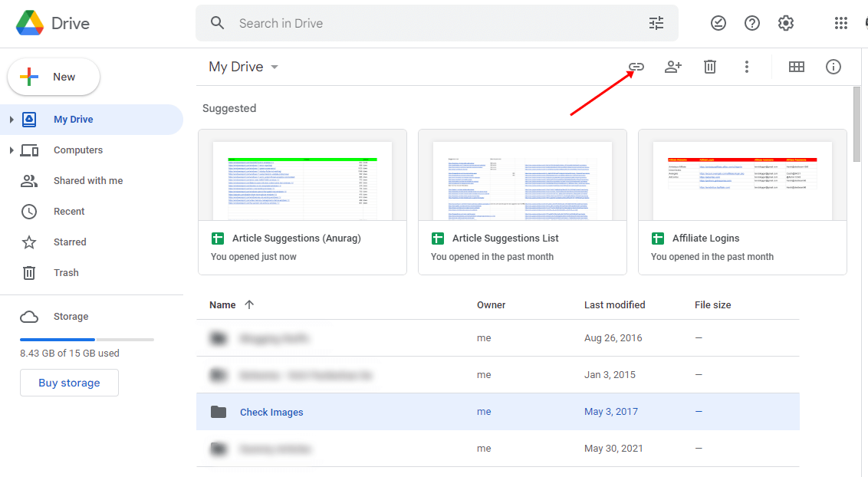The image size is (868, 477).
Task: Toggle the view details info panel
Action: pos(833,67)
